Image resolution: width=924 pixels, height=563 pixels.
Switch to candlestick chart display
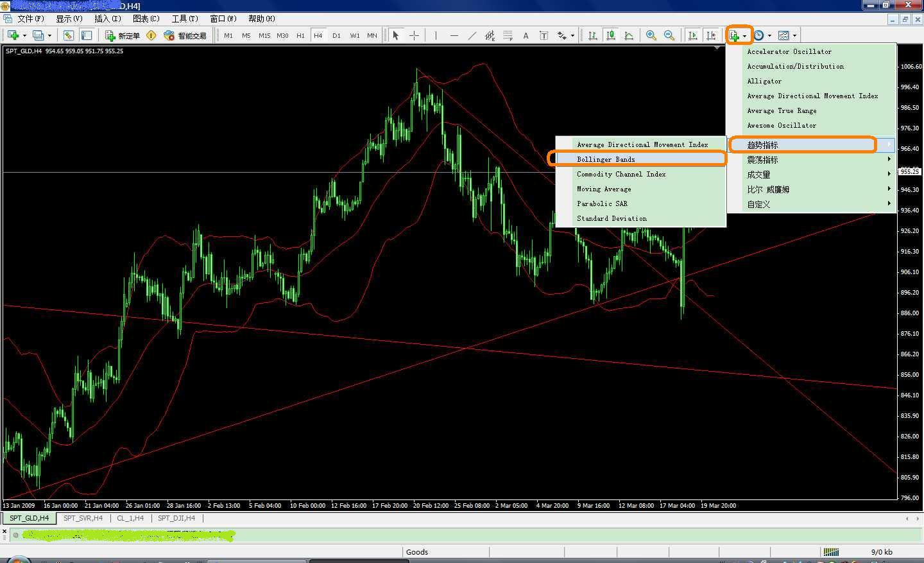point(611,35)
